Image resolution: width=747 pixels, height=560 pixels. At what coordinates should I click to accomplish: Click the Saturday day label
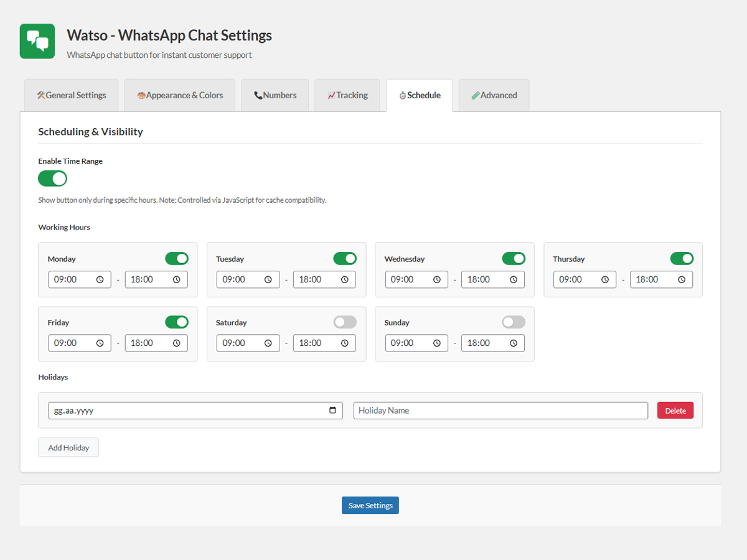pos(232,323)
